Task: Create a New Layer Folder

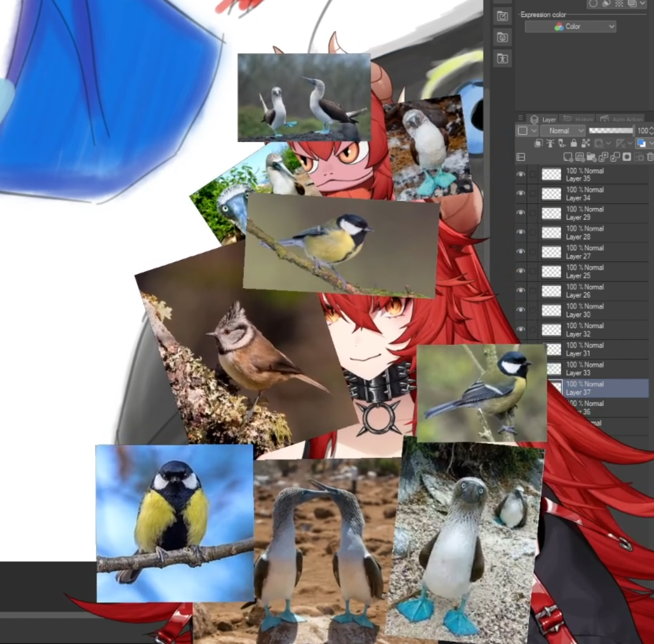Action: click(592, 157)
